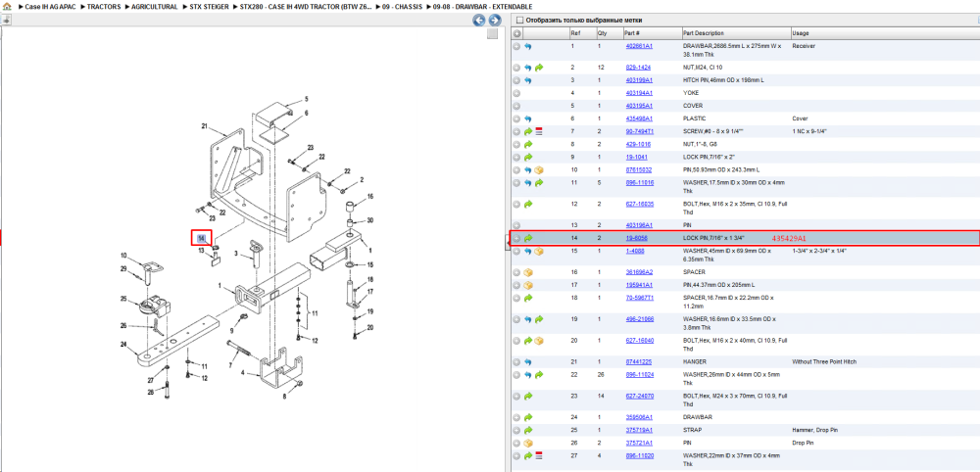Open STX280 - CASE IH 4WD TRACTOR breadcrumb
Viewport: 980px width, 472px height.
306,6
